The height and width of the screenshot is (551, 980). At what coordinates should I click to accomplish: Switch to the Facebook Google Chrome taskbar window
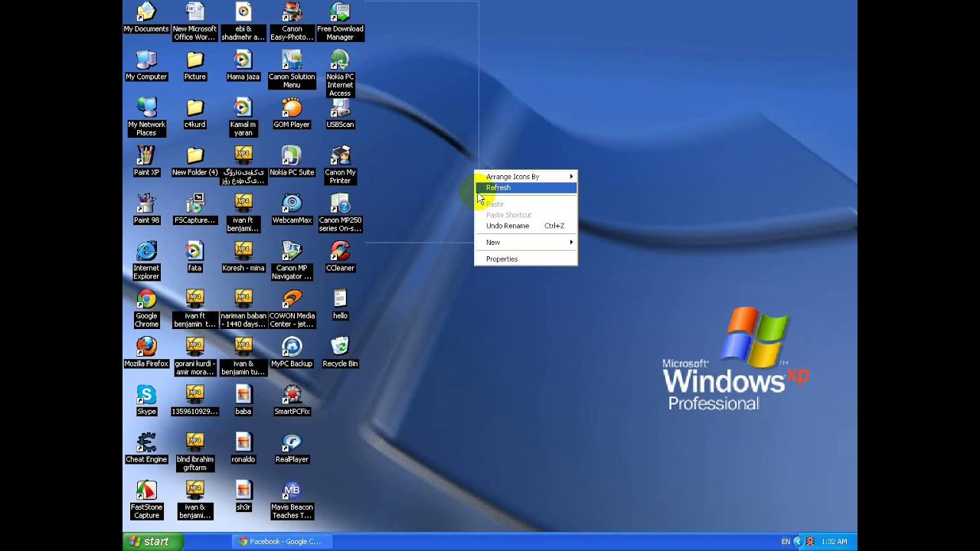click(x=282, y=541)
